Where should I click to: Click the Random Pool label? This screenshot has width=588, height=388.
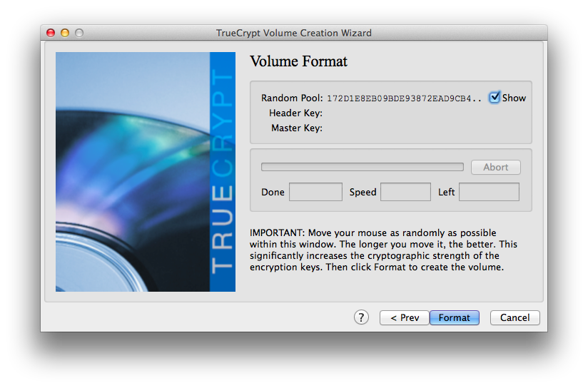[x=292, y=98]
